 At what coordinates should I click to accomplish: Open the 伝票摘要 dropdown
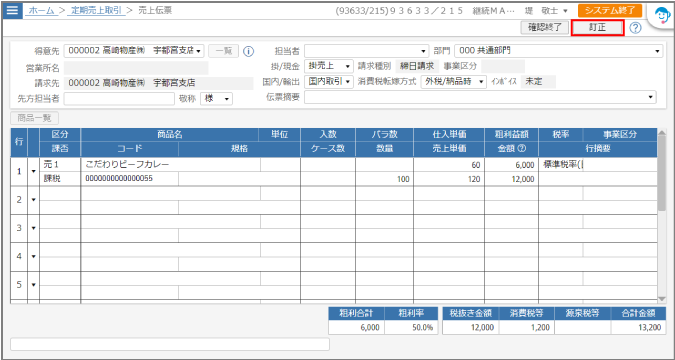[x=480, y=97]
